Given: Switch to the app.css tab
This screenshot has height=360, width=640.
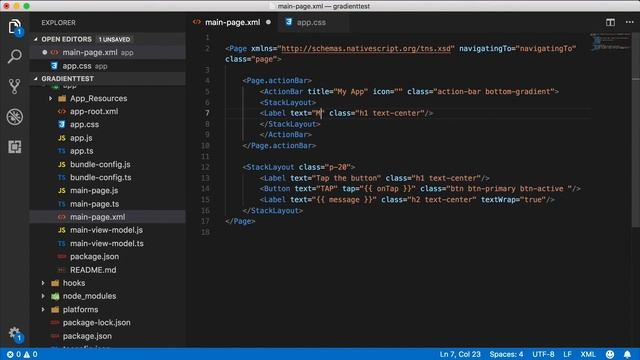Looking at the screenshot, I should tap(311, 22).
